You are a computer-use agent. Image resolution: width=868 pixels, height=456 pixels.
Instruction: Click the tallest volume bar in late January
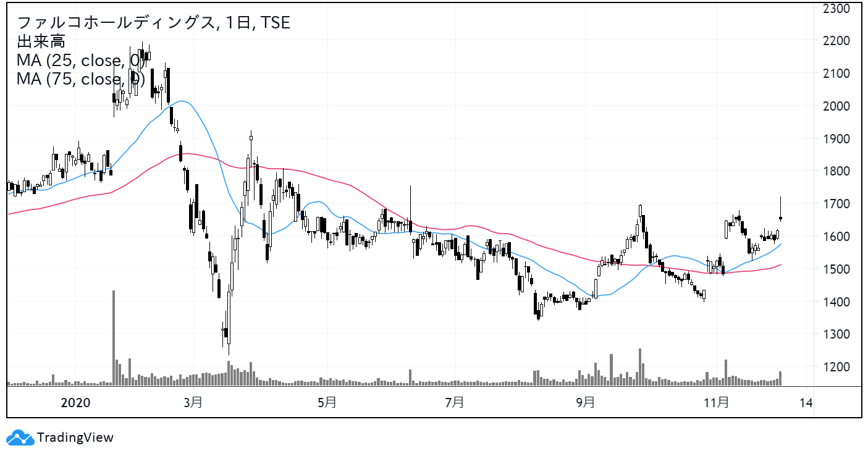coord(114,337)
